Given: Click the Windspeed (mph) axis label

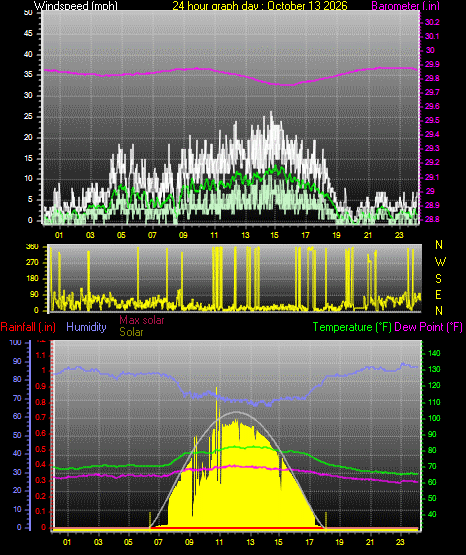Looking at the screenshot, I should point(76,6).
